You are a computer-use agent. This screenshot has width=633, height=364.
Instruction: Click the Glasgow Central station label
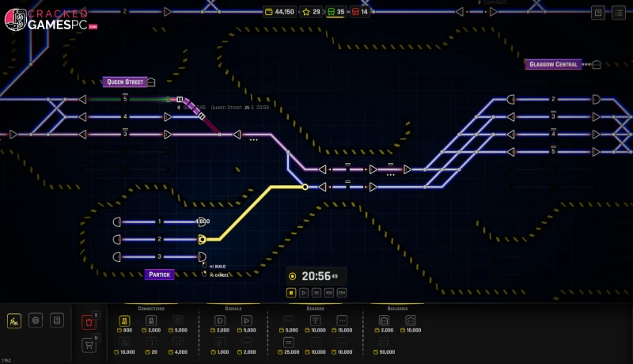[x=554, y=64]
